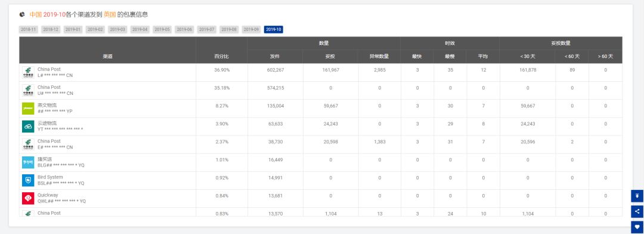Open China Post U# channel logo
Screen dimensions: 644x234
[x=28, y=91]
